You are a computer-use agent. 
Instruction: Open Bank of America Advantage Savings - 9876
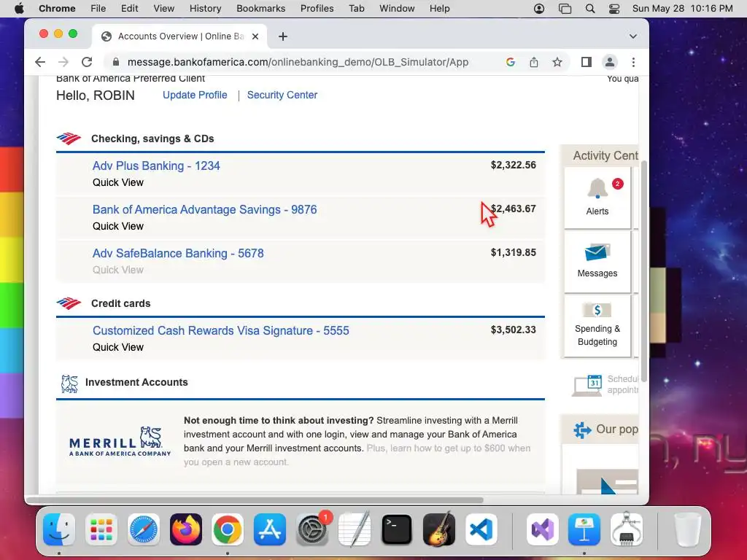pyautogui.click(x=205, y=209)
